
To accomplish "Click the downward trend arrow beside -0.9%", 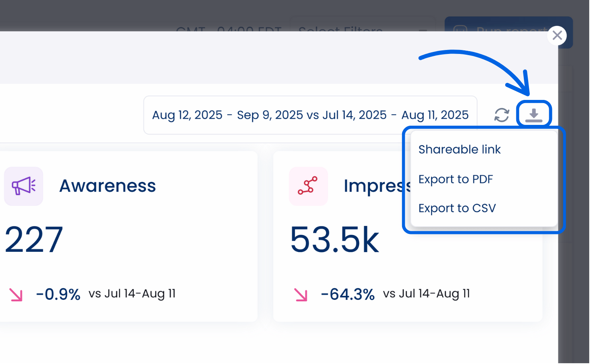I will click(x=16, y=294).
